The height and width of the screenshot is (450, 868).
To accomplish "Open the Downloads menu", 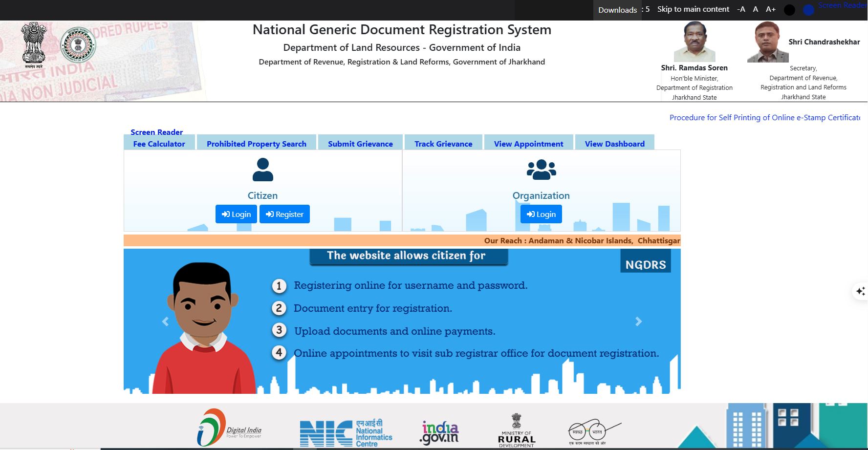I will [x=617, y=10].
